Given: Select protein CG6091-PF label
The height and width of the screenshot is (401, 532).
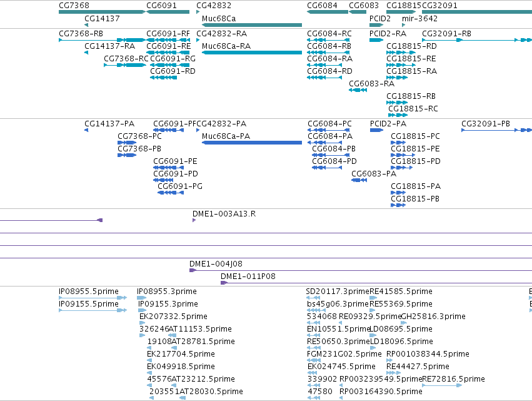Looking at the screenshot, I should pyautogui.click(x=175, y=124).
